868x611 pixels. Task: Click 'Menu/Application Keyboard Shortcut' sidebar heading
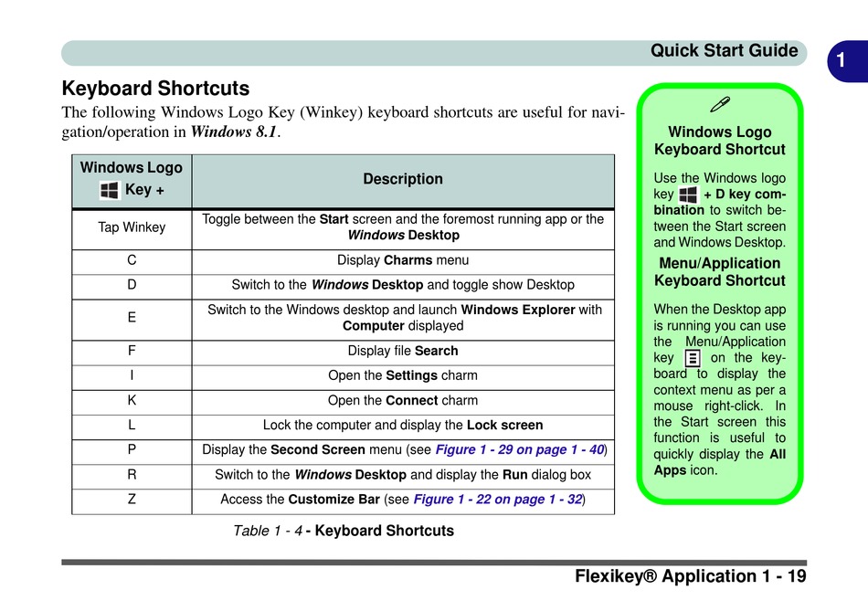(x=720, y=272)
